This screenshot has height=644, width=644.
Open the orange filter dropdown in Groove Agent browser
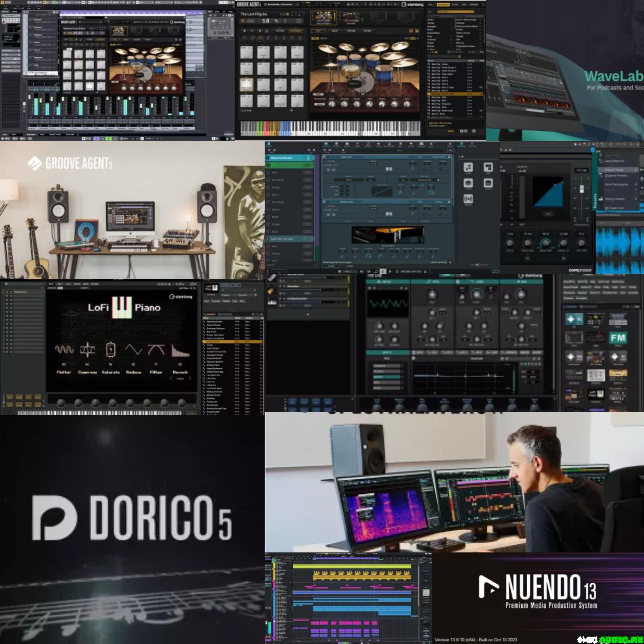click(455, 11)
